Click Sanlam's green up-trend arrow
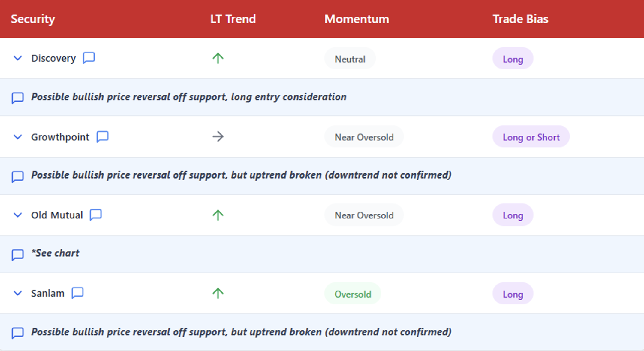Image resolution: width=644 pixels, height=351 pixels. 218,293
